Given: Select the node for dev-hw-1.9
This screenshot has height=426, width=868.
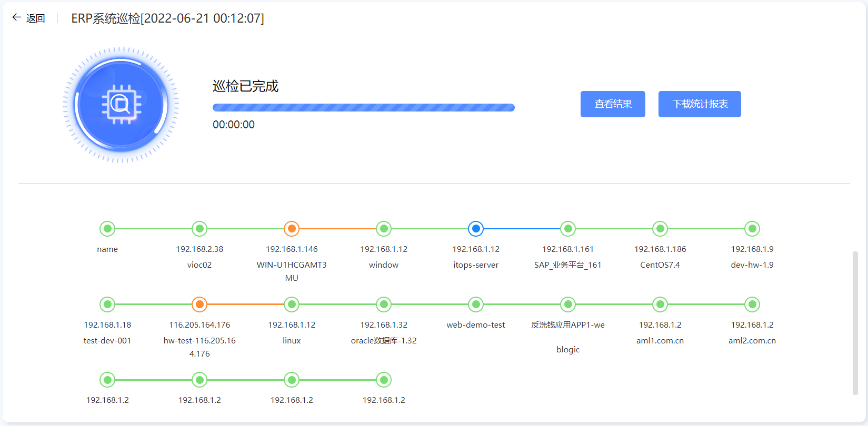Looking at the screenshot, I should click(752, 229).
